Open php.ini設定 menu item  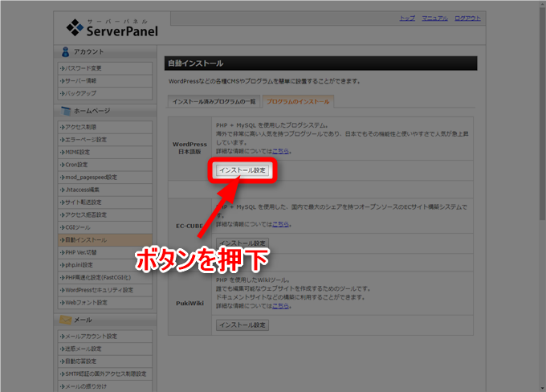tap(105, 265)
